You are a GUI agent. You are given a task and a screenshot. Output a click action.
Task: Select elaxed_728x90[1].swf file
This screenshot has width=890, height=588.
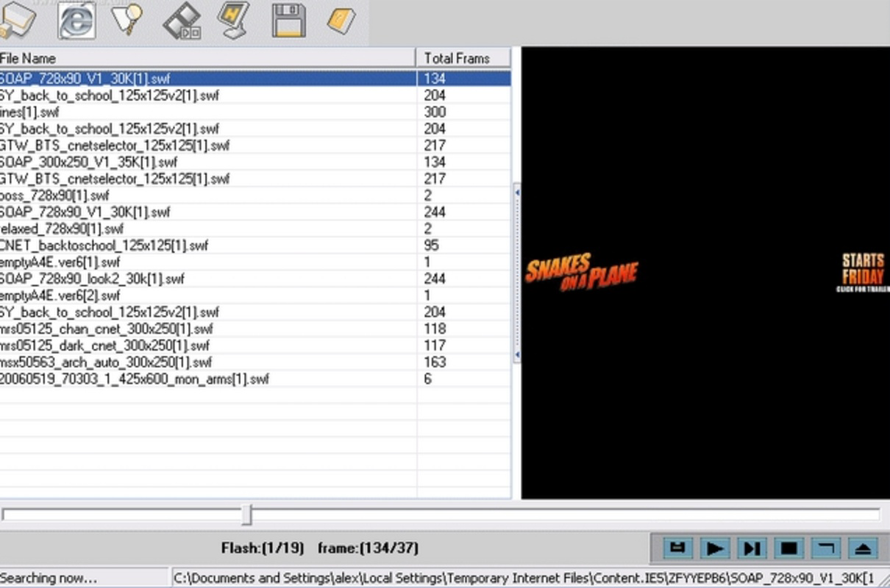pos(255,229)
